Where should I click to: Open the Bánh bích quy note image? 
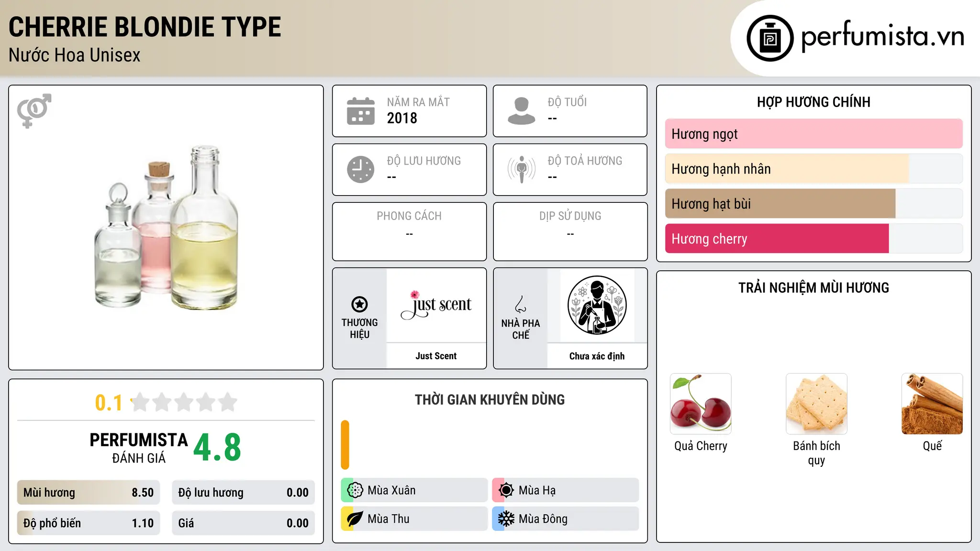click(816, 404)
